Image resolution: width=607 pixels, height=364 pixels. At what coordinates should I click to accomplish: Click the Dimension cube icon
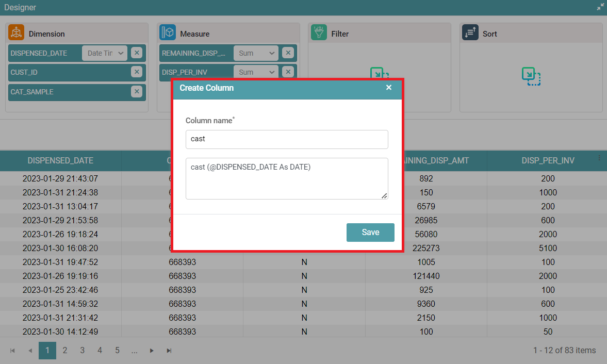pos(17,33)
